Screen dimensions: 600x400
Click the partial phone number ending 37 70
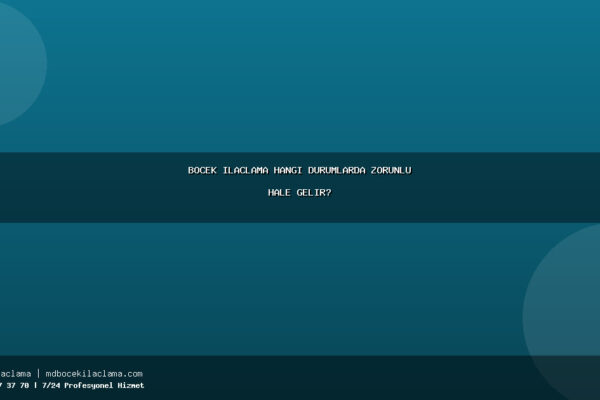point(14,385)
